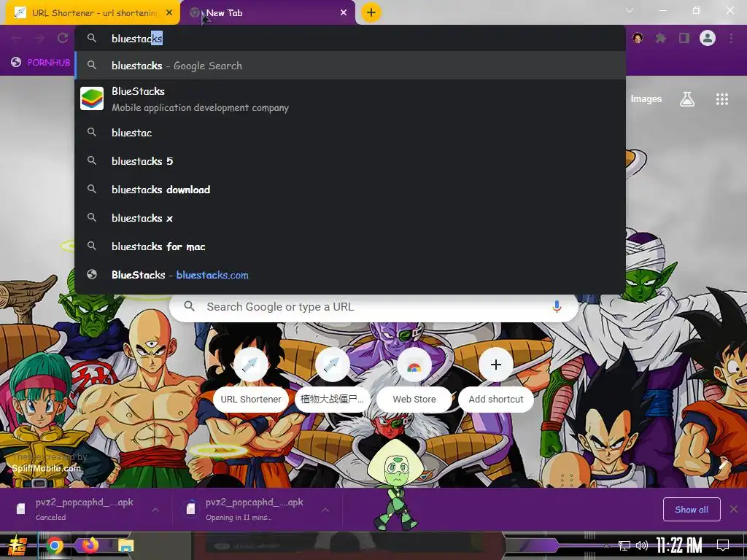The image size is (747, 560).
Task: Choose the 'bluestacks 5' suggestion
Action: point(350,161)
